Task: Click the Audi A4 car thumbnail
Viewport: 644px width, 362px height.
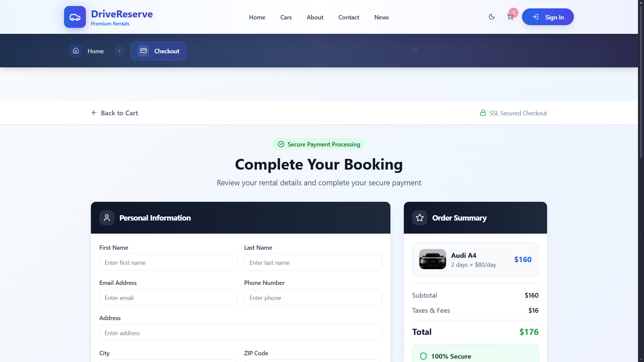Action: click(x=432, y=259)
